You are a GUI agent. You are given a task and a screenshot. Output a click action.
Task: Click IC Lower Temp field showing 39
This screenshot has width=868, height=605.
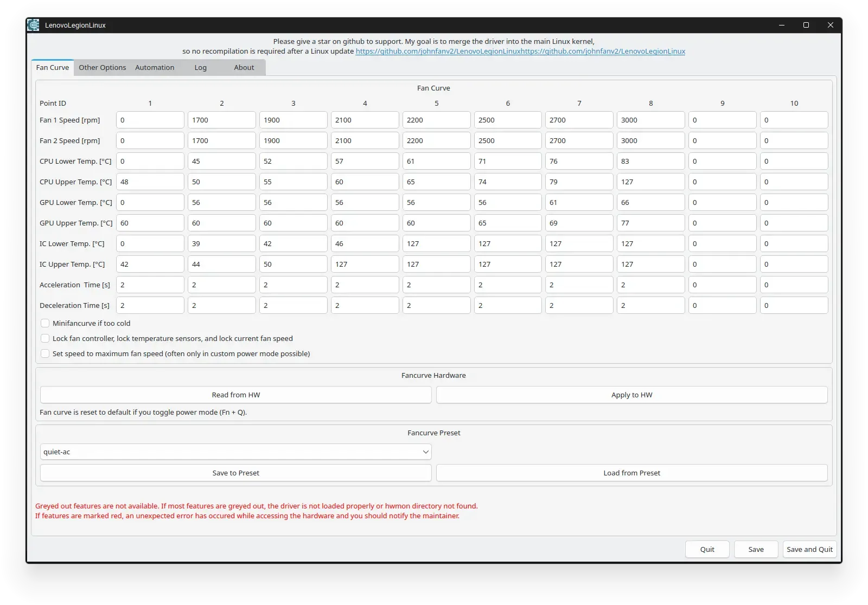222,243
